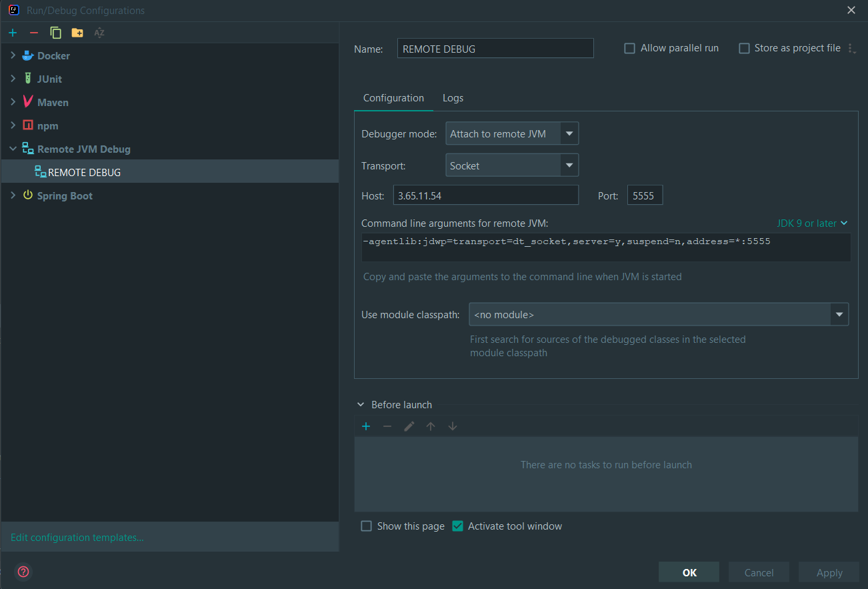This screenshot has height=589, width=868.
Task: Remove the selected configuration
Action: tap(33, 32)
